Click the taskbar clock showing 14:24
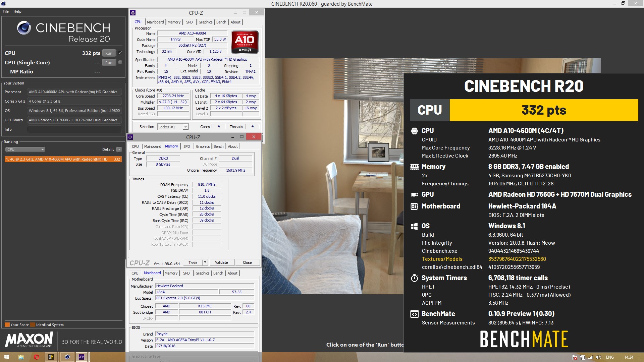This screenshot has height=362, width=644. [629, 357]
